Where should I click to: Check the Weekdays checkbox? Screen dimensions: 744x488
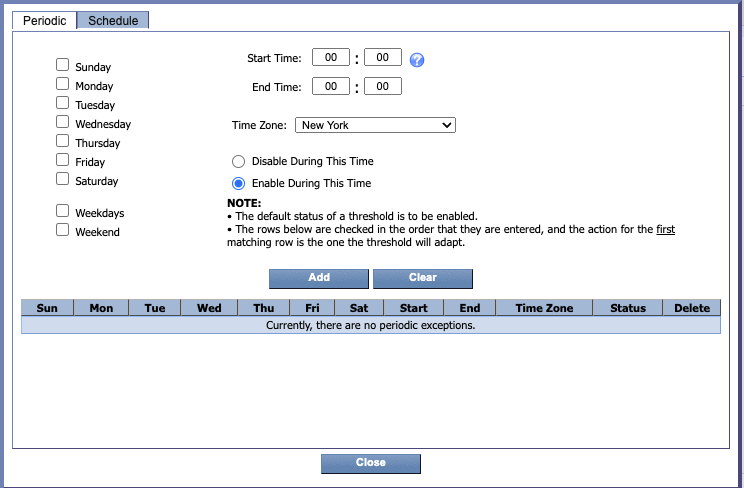62,210
